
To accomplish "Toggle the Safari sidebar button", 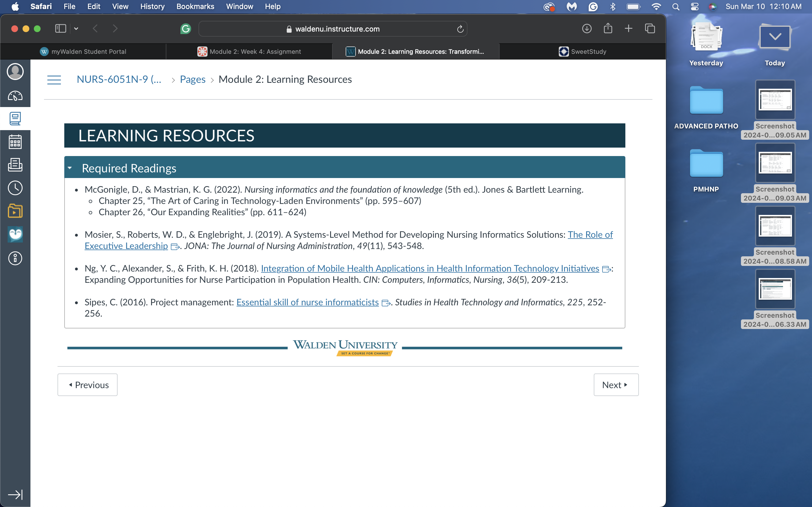I will point(60,28).
